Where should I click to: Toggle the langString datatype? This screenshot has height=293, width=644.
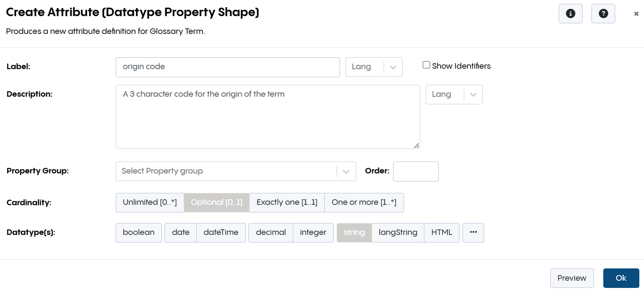[x=397, y=232]
